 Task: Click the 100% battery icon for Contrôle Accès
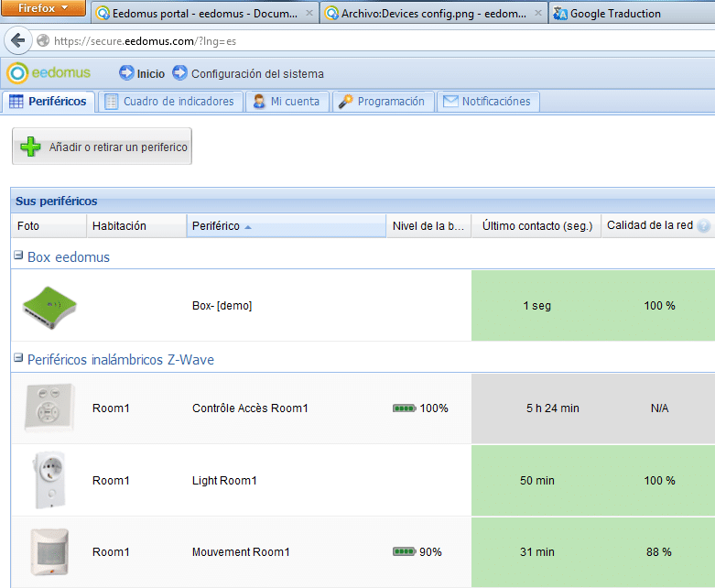[404, 408]
